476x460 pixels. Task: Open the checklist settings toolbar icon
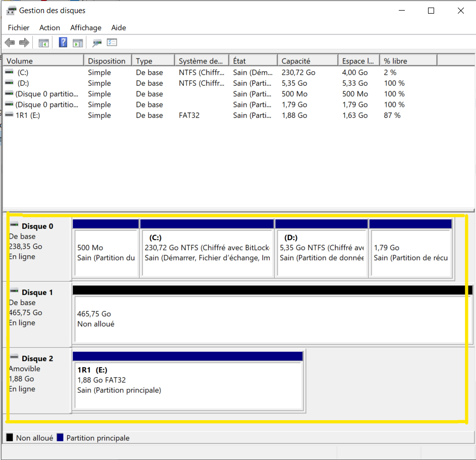112,43
